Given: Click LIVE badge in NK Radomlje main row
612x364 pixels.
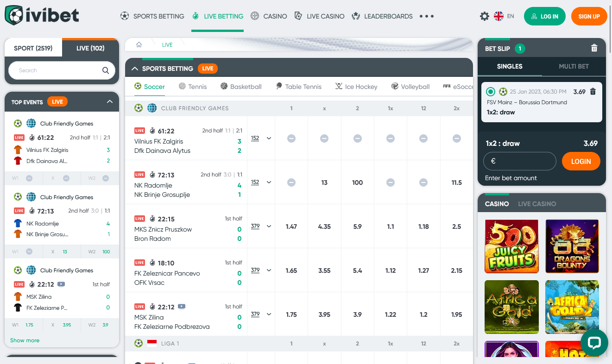Looking at the screenshot, I should 139,175.
